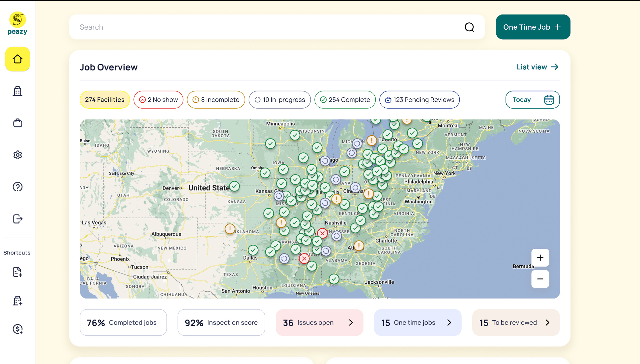Click the shopping bag jobs icon

[17, 122]
